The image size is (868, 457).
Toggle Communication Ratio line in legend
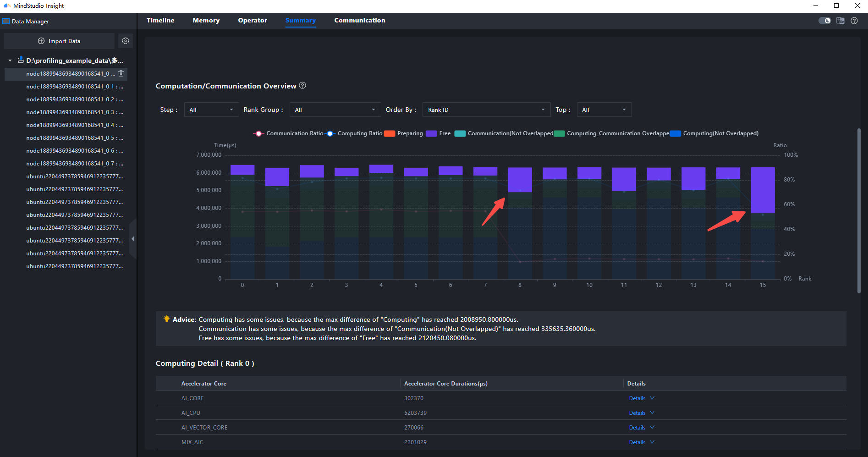[x=288, y=133]
